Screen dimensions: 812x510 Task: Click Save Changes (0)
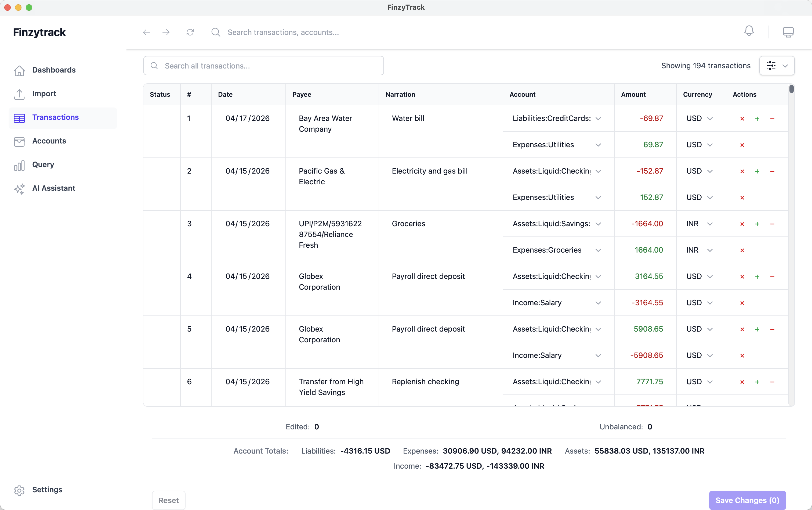coord(747,500)
